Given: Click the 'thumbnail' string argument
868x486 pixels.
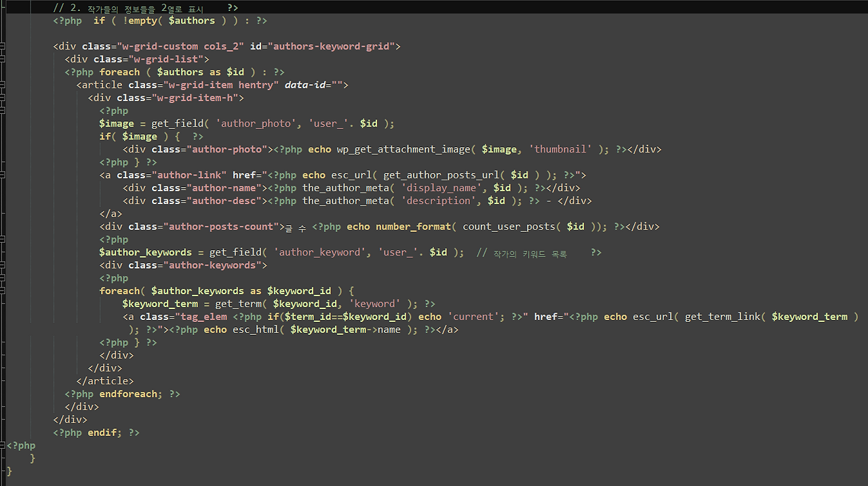Looking at the screenshot, I should click(x=560, y=149).
